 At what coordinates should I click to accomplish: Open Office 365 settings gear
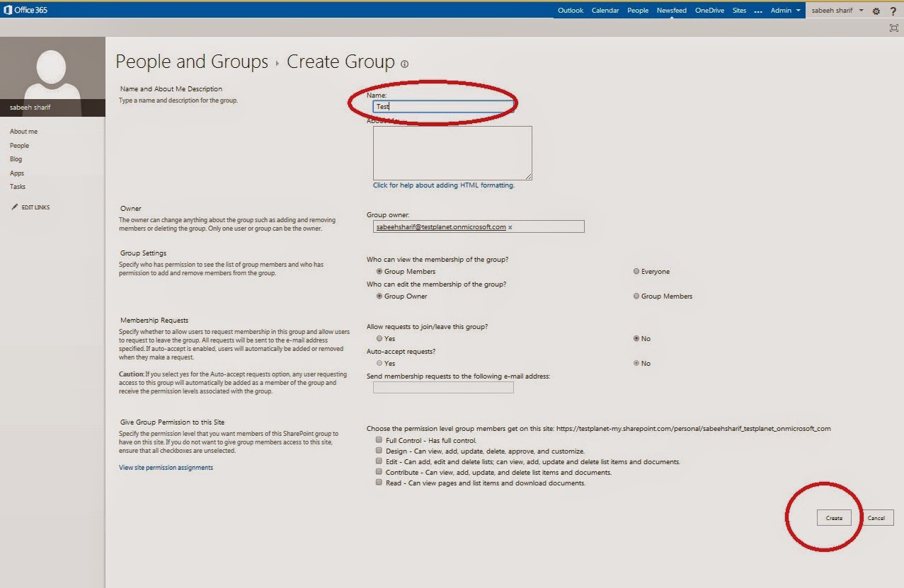pos(876,11)
